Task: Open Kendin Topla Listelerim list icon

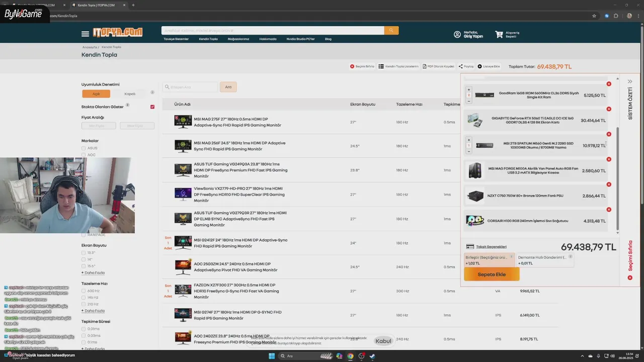Action: [x=381, y=66]
